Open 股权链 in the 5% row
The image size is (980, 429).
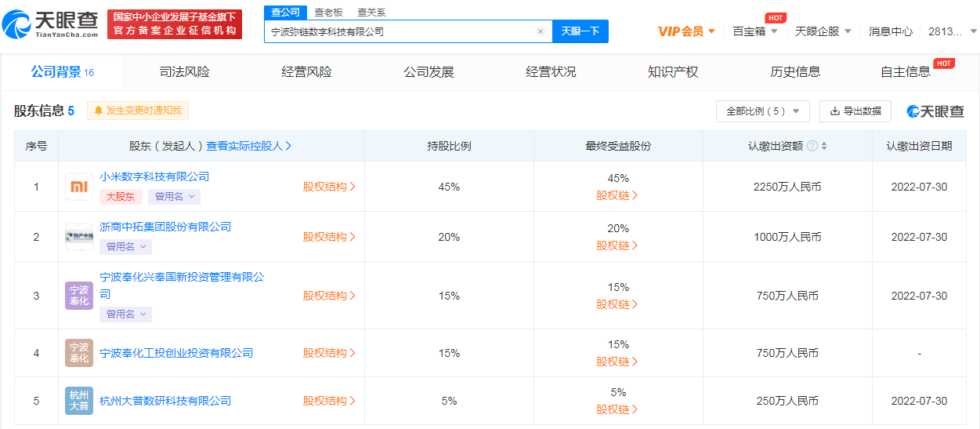click(617, 409)
